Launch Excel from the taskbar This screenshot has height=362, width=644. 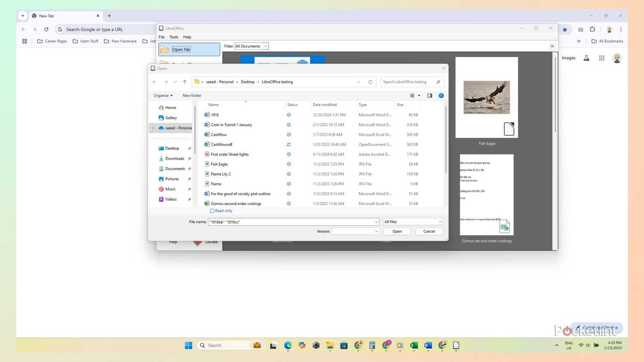[x=413, y=345]
